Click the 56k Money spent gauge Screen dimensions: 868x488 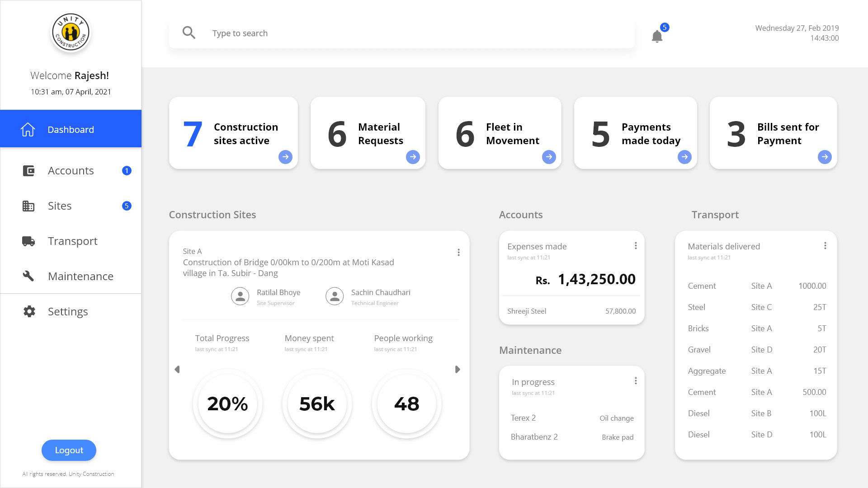(317, 404)
